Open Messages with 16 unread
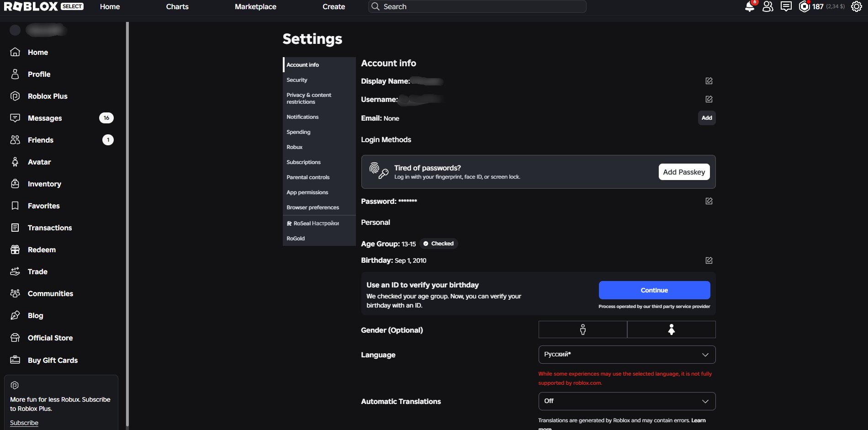868x430 pixels. pos(62,118)
